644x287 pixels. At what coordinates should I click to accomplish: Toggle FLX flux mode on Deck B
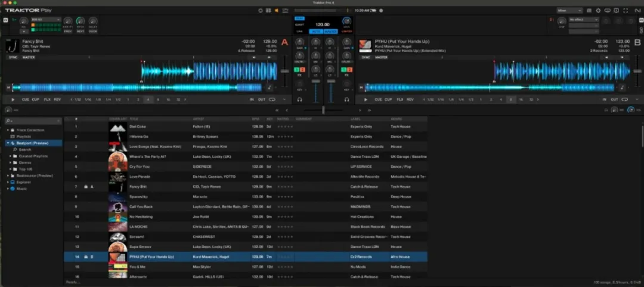400,100
